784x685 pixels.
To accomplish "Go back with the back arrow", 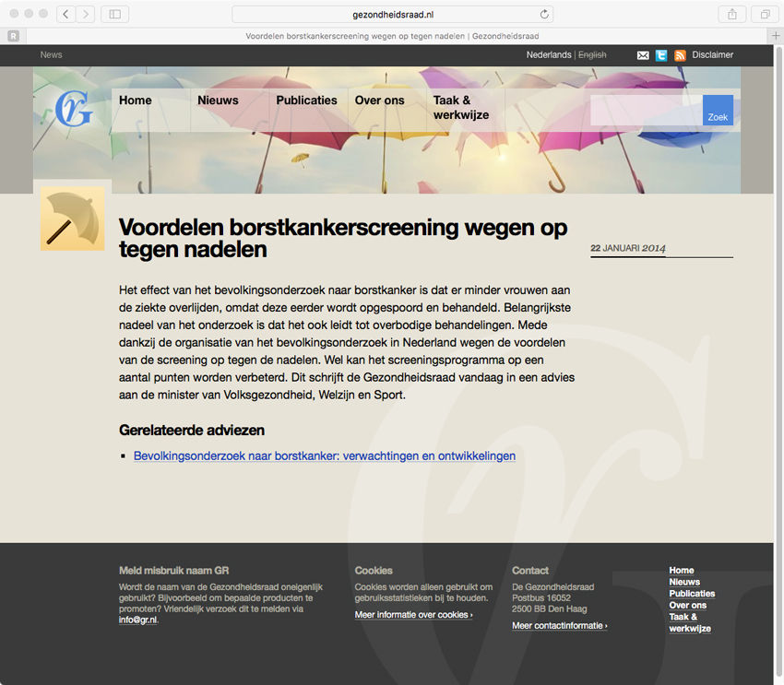I will point(66,14).
